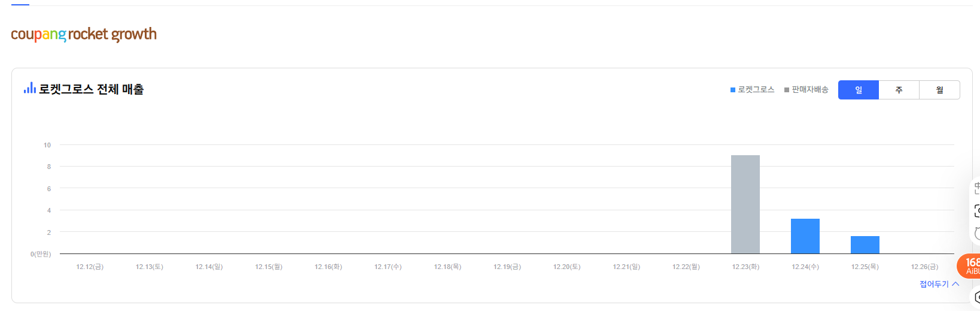Click the bar chart icon beside the title
The image size is (980, 311).
coord(30,89)
